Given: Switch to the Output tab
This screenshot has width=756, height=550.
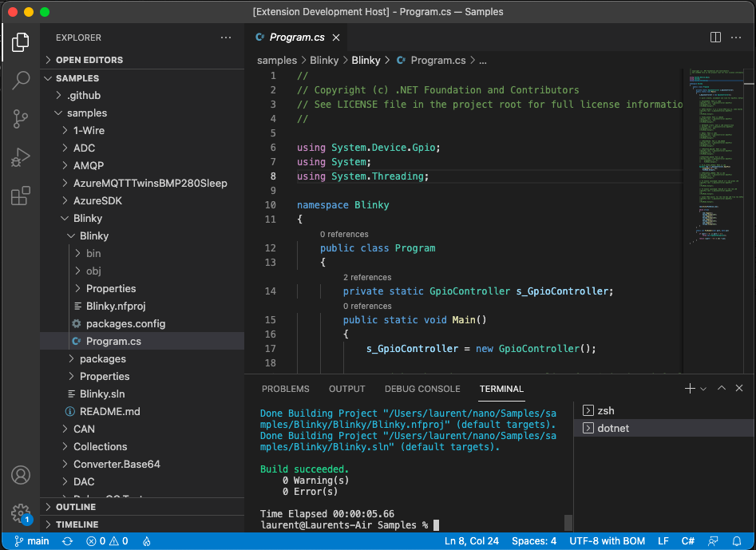Looking at the screenshot, I should pyautogui.click(x=346, y=389).
